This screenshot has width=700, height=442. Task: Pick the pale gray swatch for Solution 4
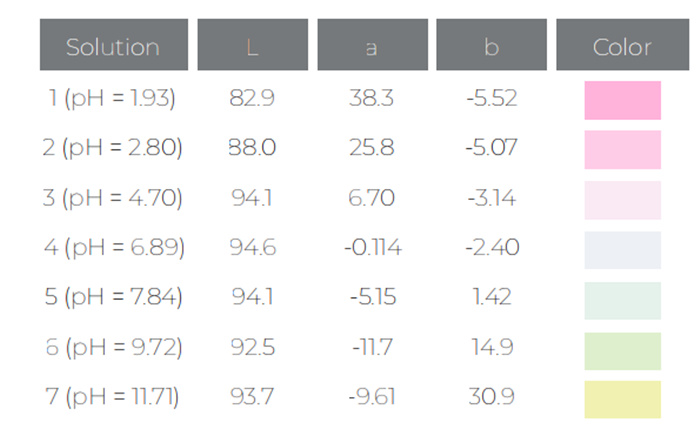[622, 250]
